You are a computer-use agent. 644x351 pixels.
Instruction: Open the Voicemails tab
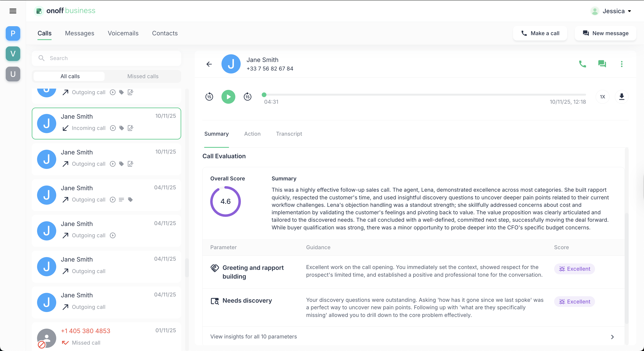click(123, 33)
